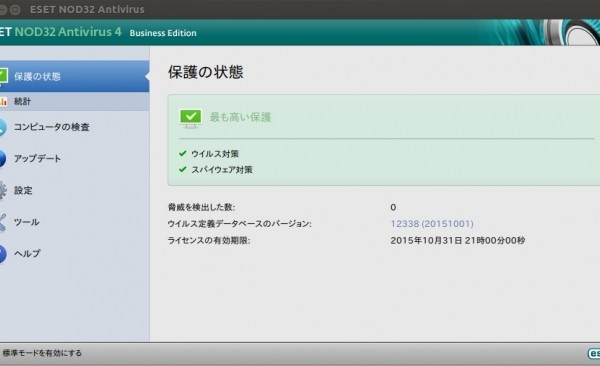This screenshot has height=366, width=600.
Task: Click the ライセンスの有効期限: label
Action: click(209, 240)
